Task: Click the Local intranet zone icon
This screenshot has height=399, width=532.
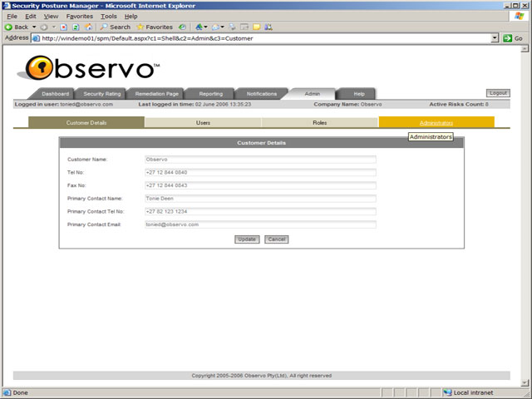Action: coord(447,392)
